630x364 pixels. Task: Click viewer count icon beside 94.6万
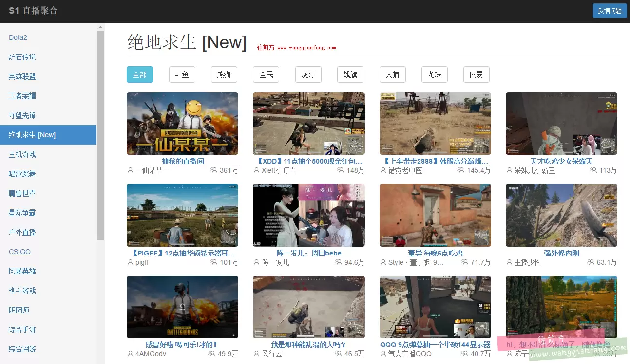pos(339,262)
